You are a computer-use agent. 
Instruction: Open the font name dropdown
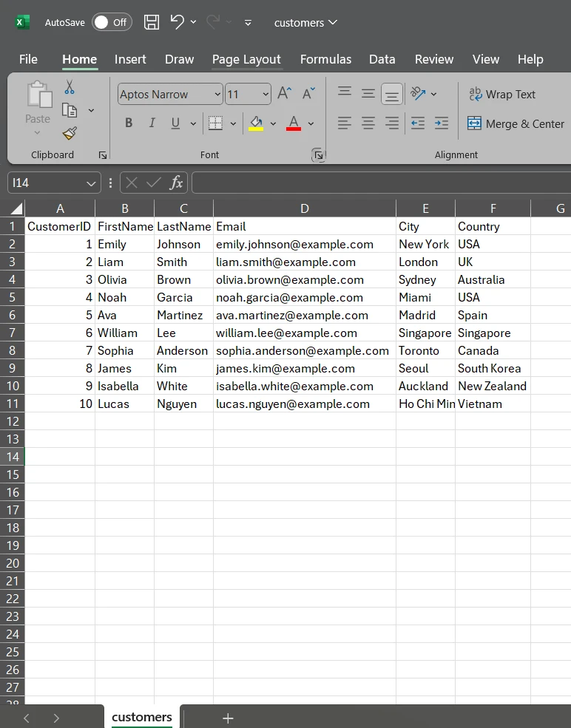(217, 94)
